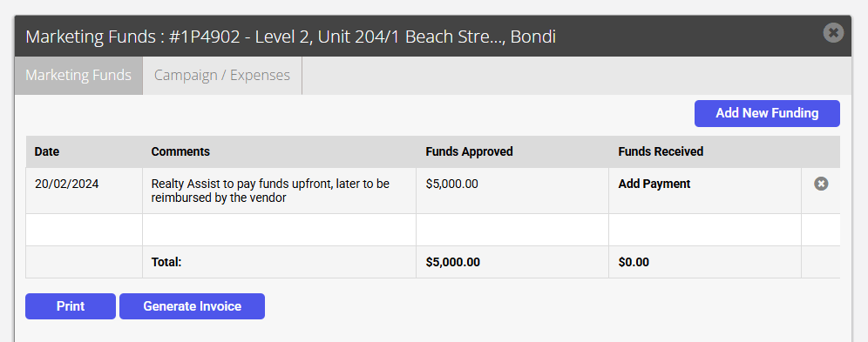868x342 pixels.
Task: Click the Print button
Action: [x=71, y=306]
